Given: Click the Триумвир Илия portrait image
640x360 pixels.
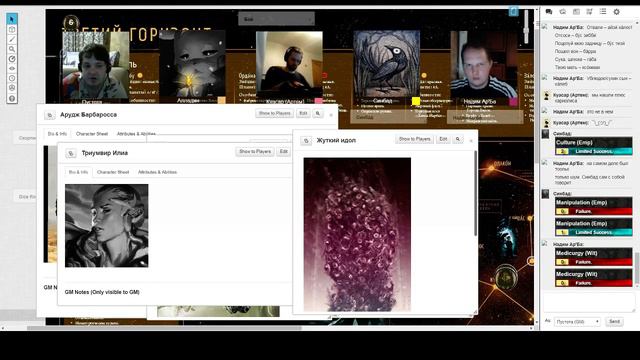Looking at the screenshot, I should coord(107,226).
